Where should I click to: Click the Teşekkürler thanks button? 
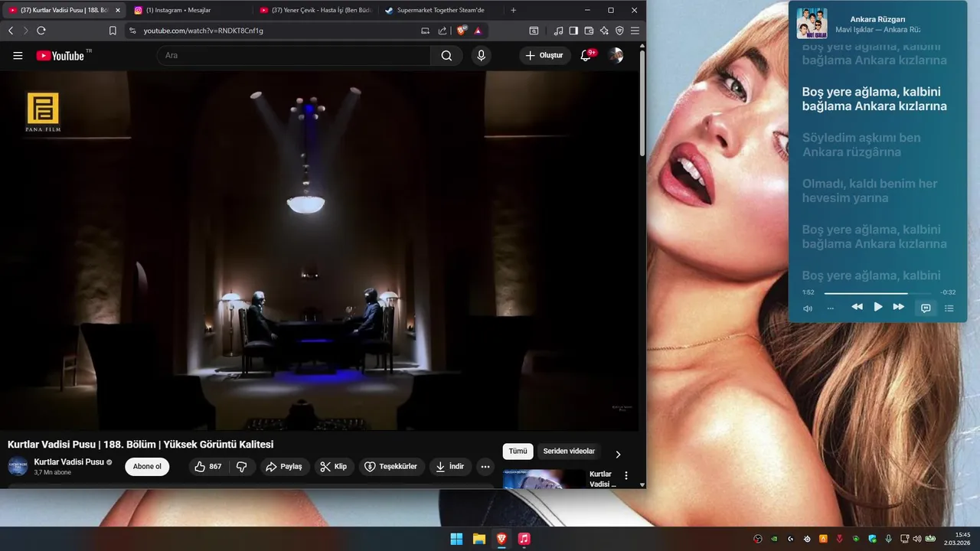[391, 467]
